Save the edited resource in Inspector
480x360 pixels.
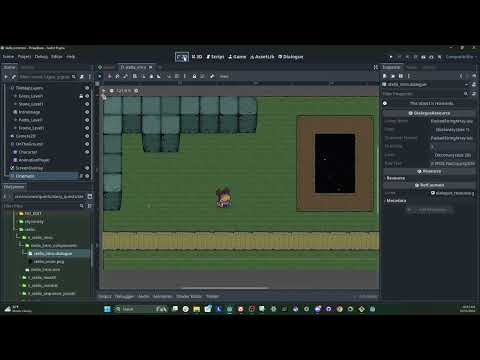[x=401, y=76]
